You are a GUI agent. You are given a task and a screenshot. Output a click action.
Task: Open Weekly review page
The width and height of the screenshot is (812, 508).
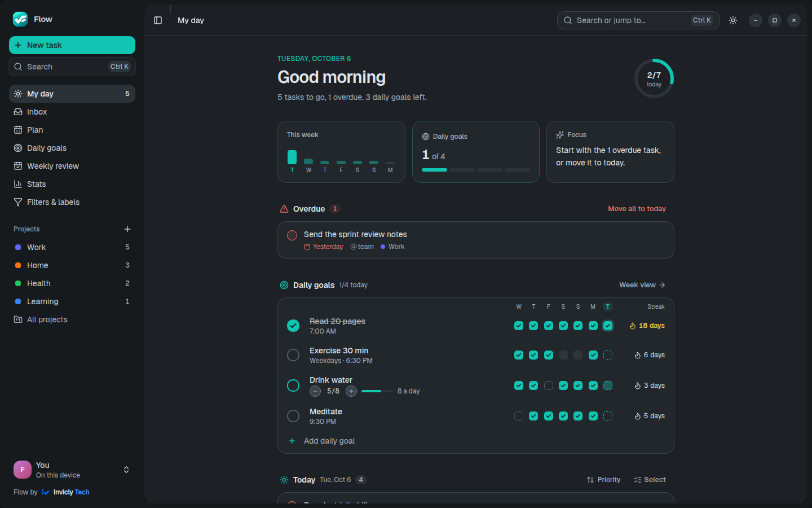tap(72, 166)
